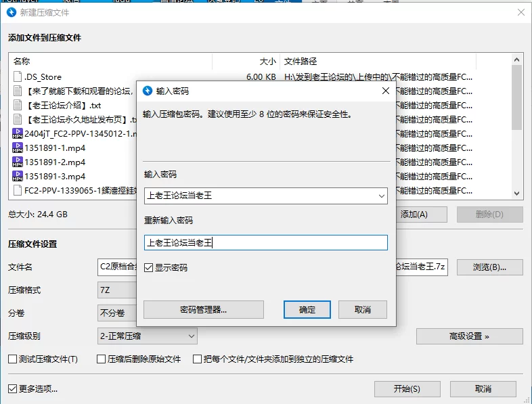Open the 分卷 不分卷 dropdown
Viewport: 532px width, 404px height.
click(x=117, y=313)
